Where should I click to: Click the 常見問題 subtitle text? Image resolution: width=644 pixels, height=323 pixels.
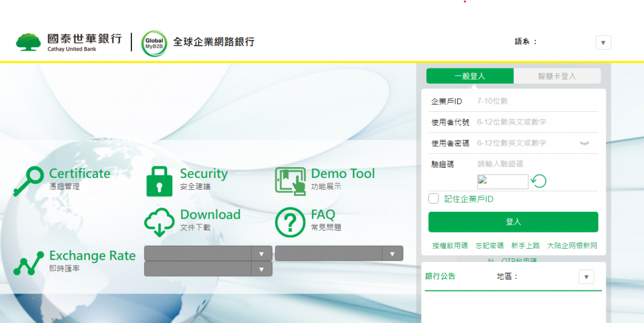click(x=326, y=227)
